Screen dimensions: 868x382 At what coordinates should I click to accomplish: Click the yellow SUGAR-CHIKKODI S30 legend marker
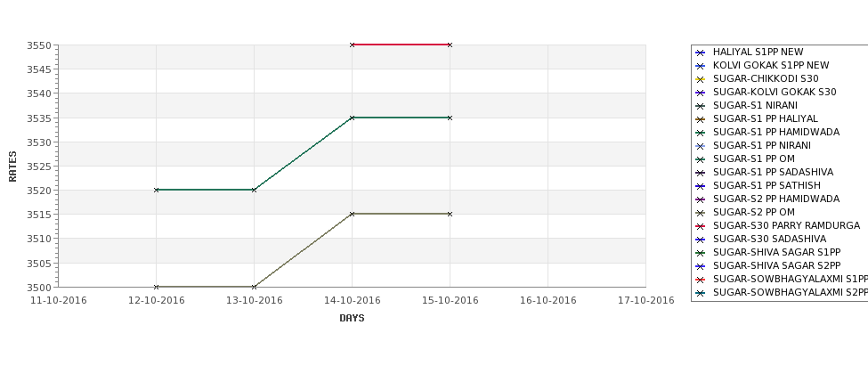click(701, 79)
